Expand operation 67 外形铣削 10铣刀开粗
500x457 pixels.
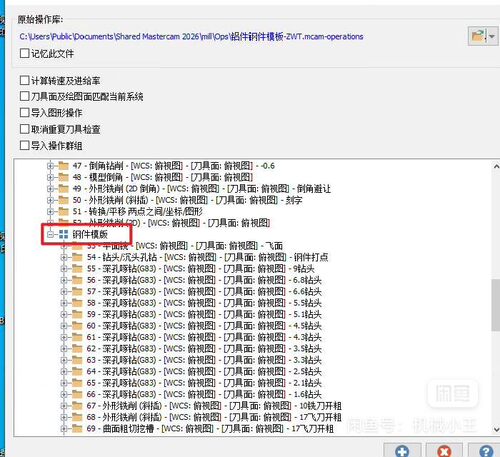(x=64, y=406)
